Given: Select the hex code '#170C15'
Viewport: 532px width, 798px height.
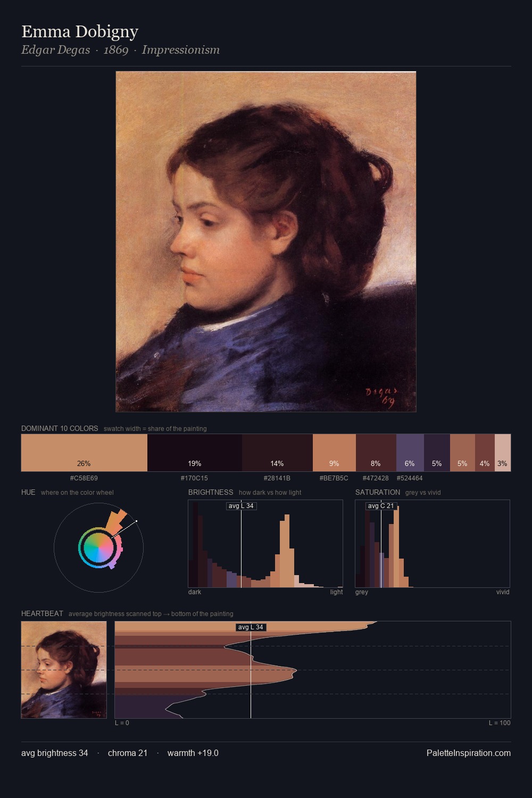Looking at the screenshot, I should pos(194,478).
